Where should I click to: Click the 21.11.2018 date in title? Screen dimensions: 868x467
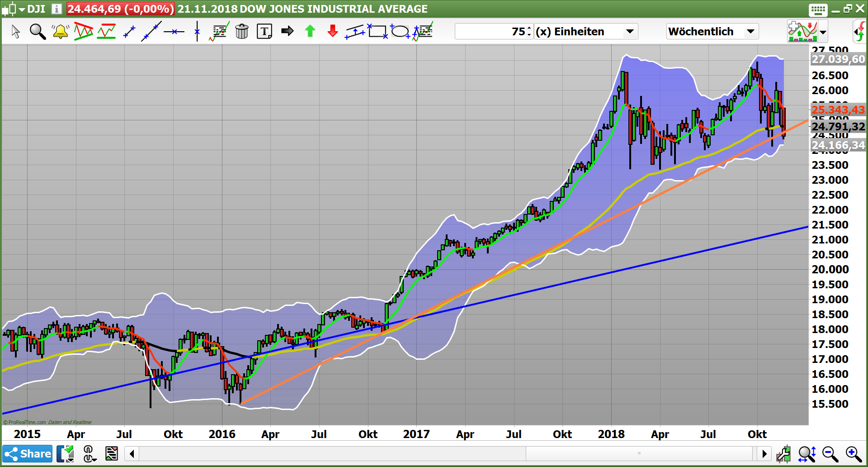point(208,9)
